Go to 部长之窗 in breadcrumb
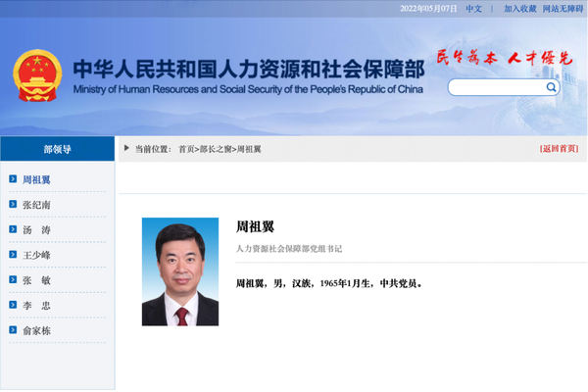The image size is (588, 392). click(x=216, y=149)
